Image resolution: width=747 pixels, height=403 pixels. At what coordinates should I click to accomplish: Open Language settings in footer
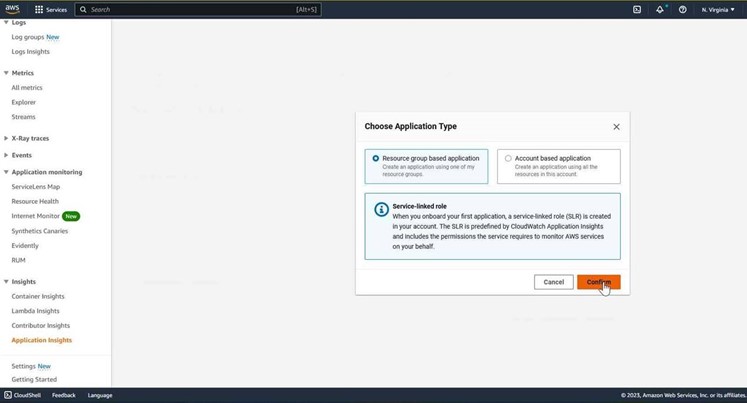tap(100, 395)
